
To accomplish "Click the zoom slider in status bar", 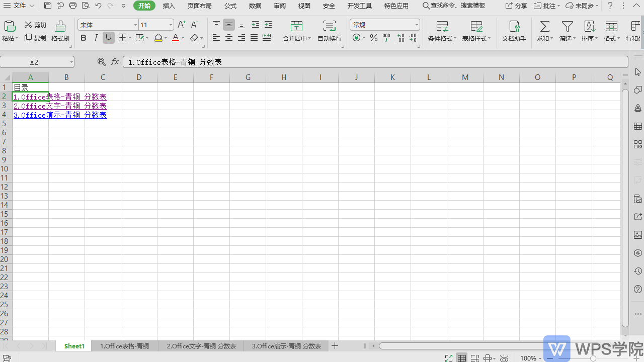I will 593,358.
